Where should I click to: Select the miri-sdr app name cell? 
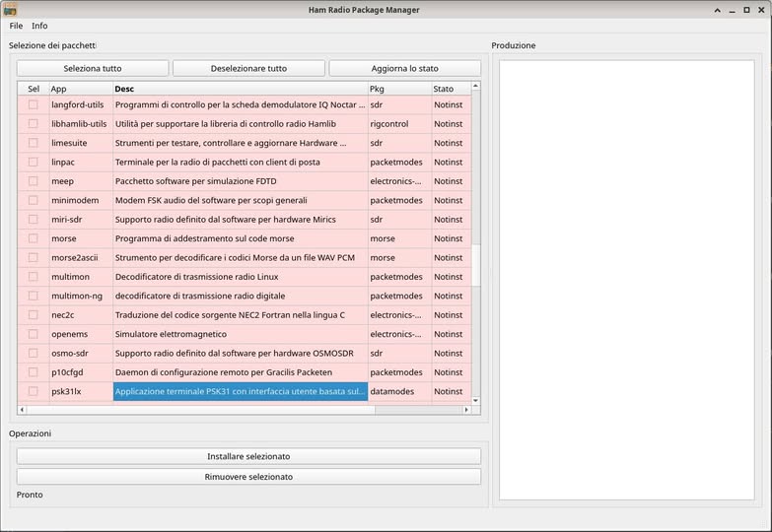pyautogui.click(x=81, y=219)
